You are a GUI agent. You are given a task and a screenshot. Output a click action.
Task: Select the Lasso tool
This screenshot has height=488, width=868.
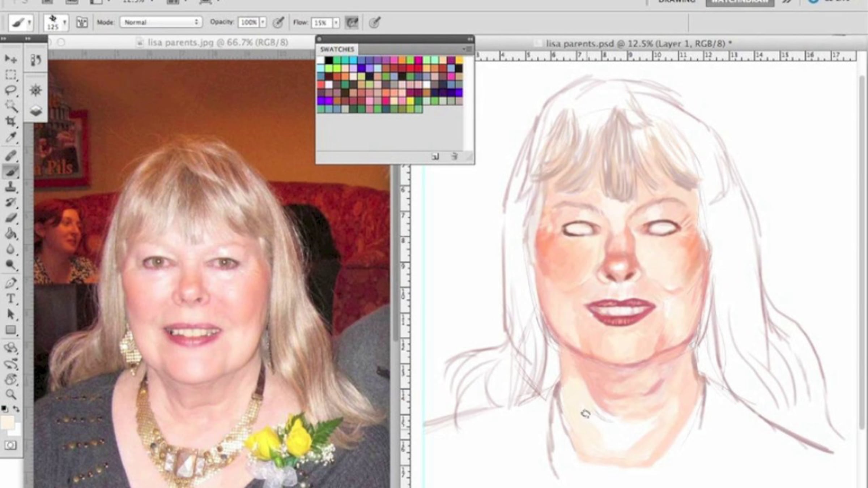click(x=11, y=90)
